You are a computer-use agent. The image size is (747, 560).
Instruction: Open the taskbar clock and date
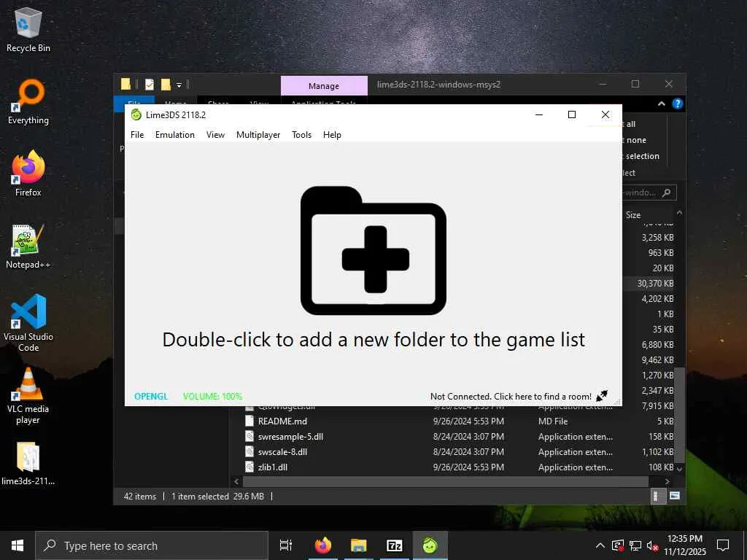pos(684,545)
